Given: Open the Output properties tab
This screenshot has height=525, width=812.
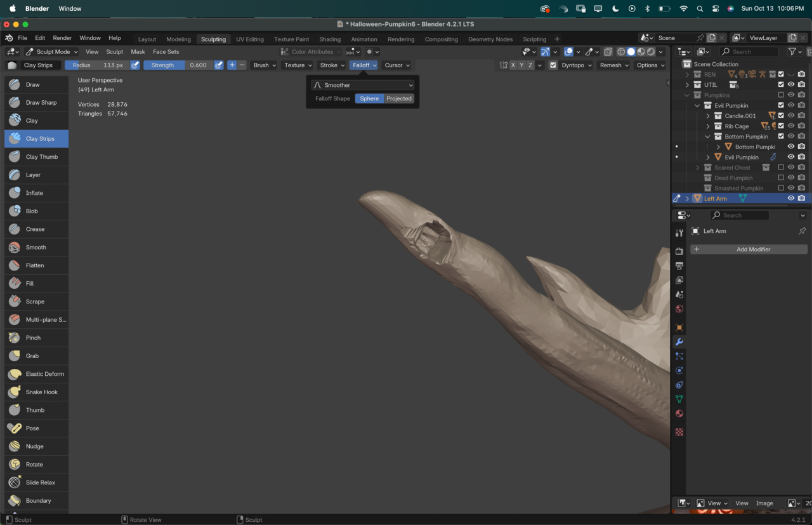Looking at the screenshot, I should (679, 266).
